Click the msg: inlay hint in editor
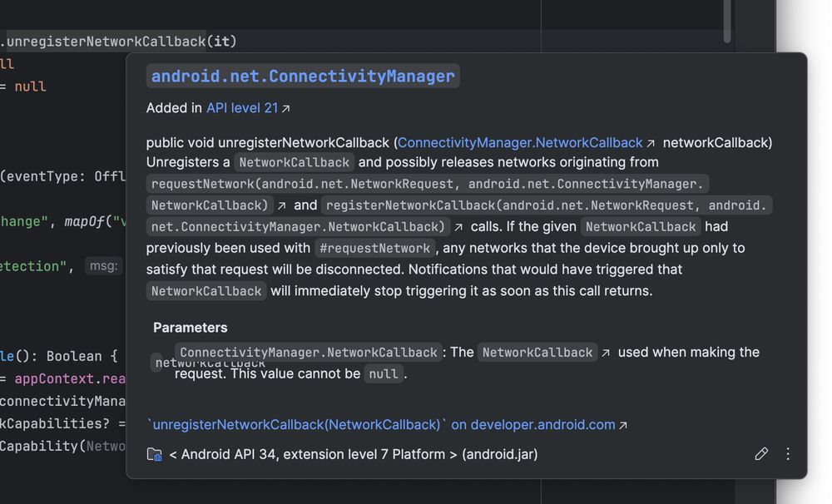 tap(104, 266)
